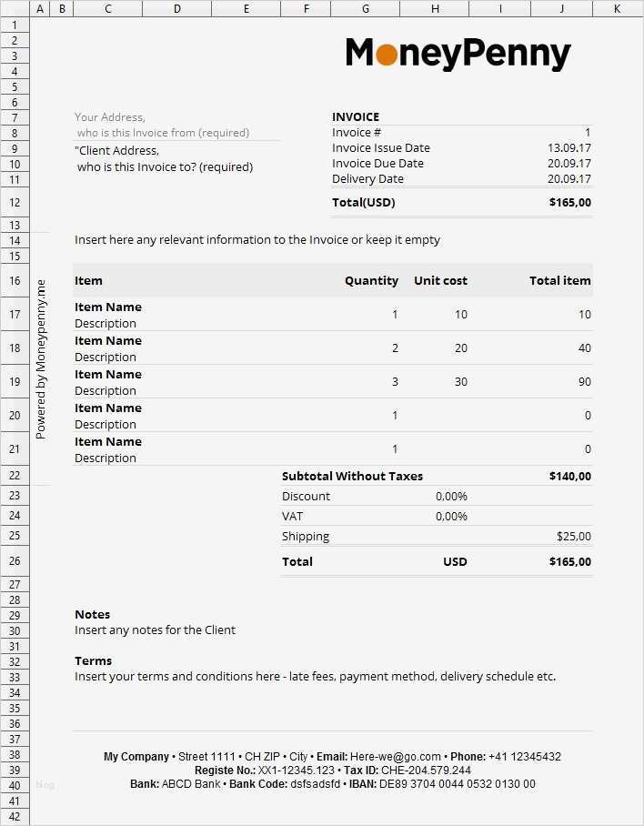Click 'Insert any notes for the Client'

click(155, 630)
